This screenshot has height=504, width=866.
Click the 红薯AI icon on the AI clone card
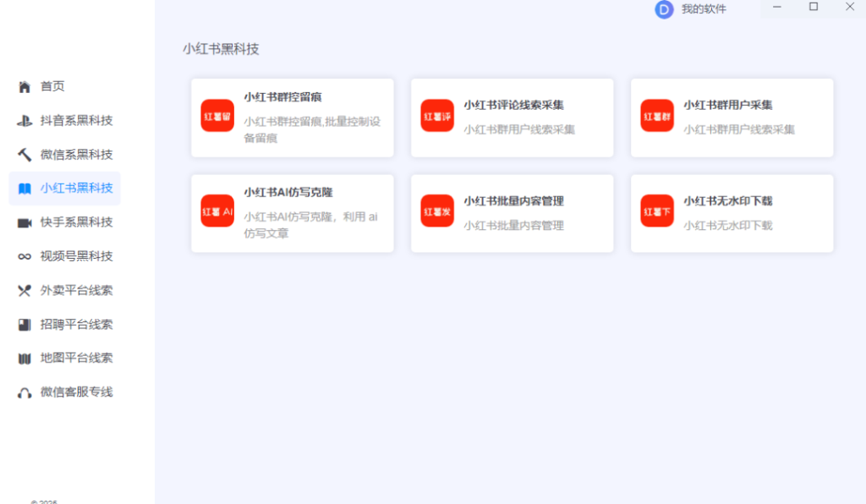[x=216, y=211]
